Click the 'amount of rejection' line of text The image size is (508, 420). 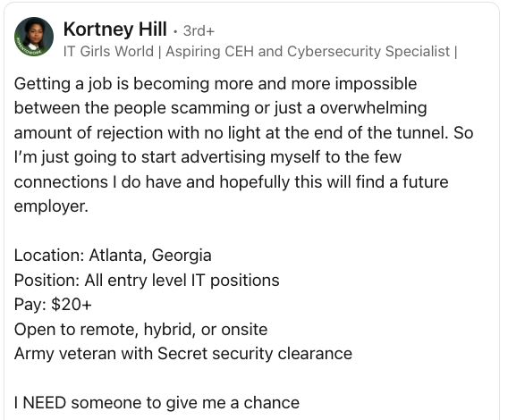(x=243, y=133)
